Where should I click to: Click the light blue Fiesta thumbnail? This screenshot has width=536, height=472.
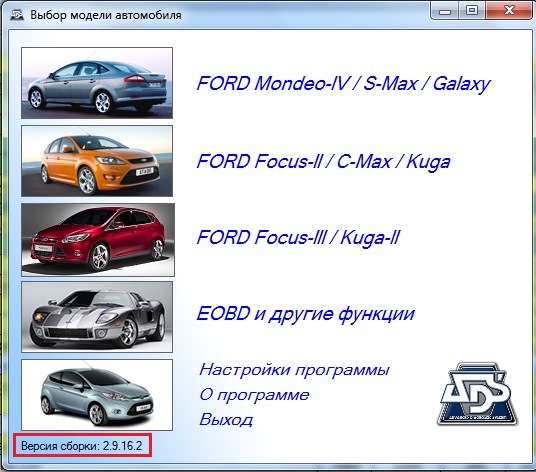pyautogui.click(x=97, y=395)
